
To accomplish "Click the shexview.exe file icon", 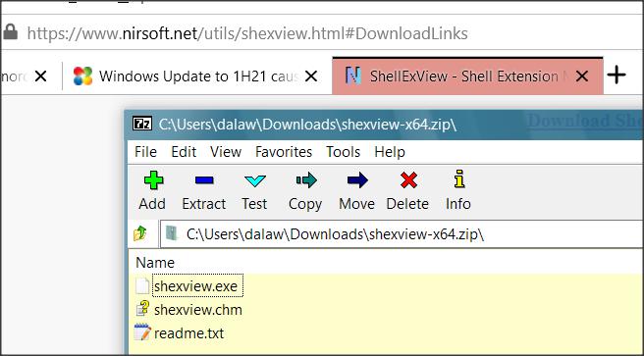I will (x=142, y=285).
